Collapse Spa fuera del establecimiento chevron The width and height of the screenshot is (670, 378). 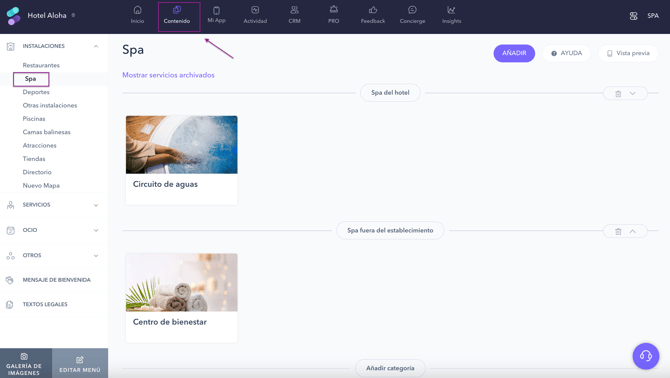point(632,231)
